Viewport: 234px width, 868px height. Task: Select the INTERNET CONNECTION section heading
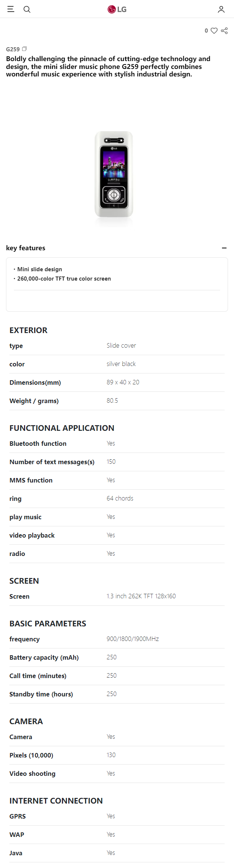[56, 801]
